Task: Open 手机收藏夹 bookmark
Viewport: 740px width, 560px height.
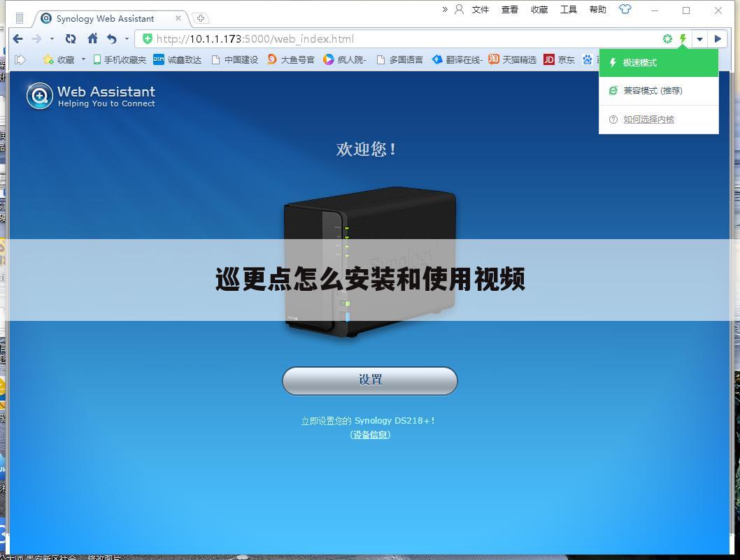Action: tap(120, 59)
